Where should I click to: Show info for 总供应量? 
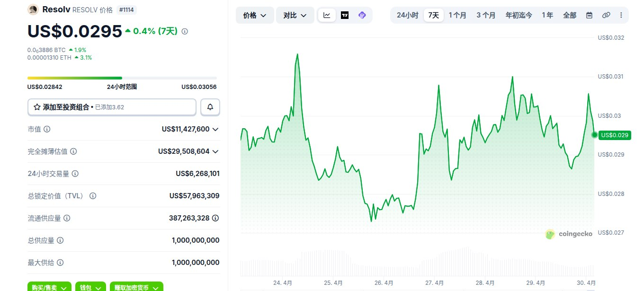(60, 240)
